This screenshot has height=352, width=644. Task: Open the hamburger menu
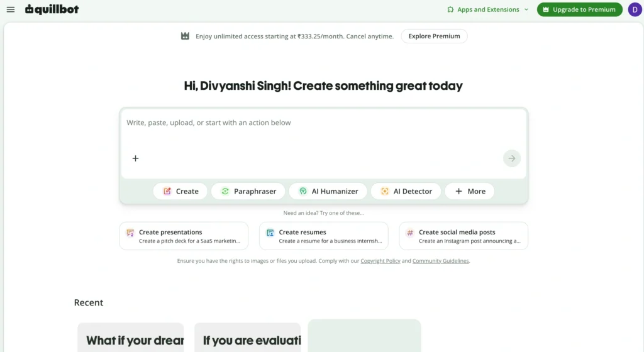tap(11, 9)
